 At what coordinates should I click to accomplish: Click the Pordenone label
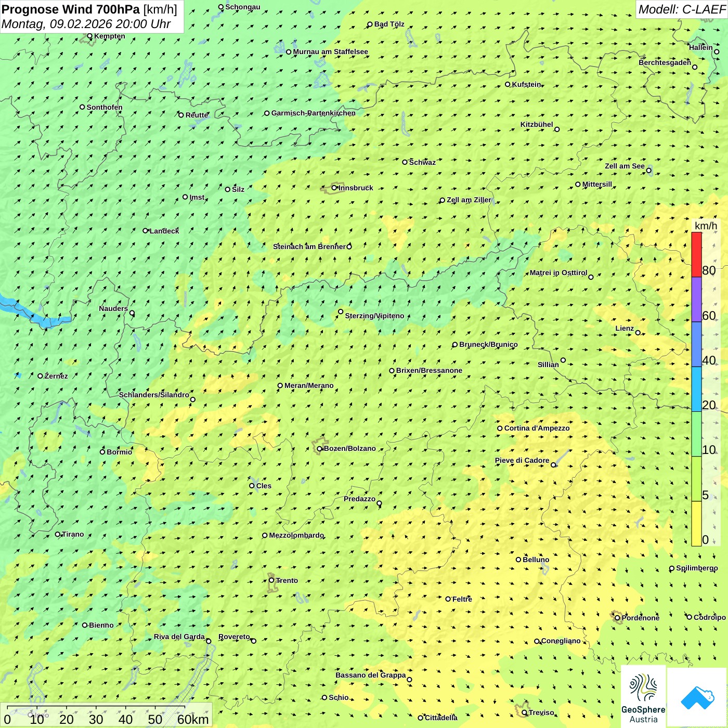(641, 618)
